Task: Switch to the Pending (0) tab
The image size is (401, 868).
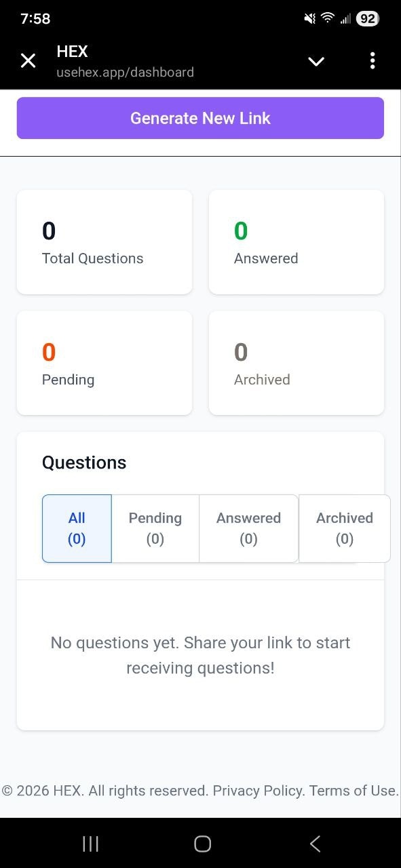Action: [155, 528]
